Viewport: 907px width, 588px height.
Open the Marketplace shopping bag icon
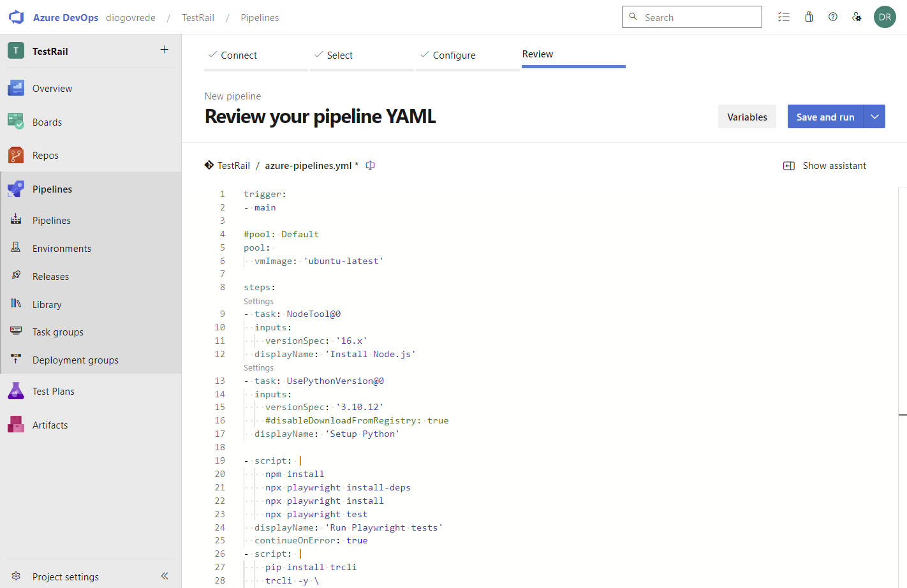tap(809, 17)
